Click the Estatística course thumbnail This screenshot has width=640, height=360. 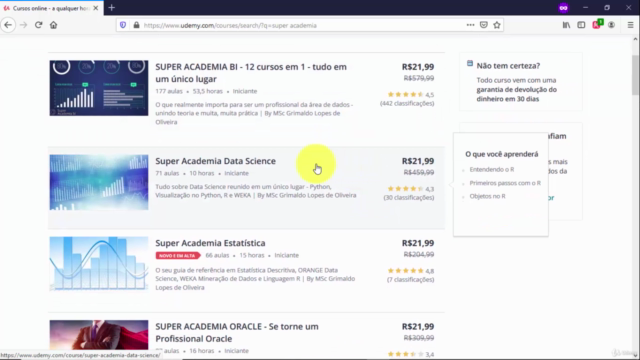[x=99, y=264]
